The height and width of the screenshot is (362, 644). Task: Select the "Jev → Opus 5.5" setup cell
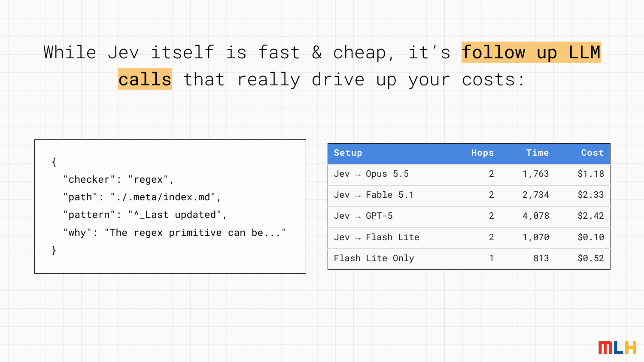point(371,174)
